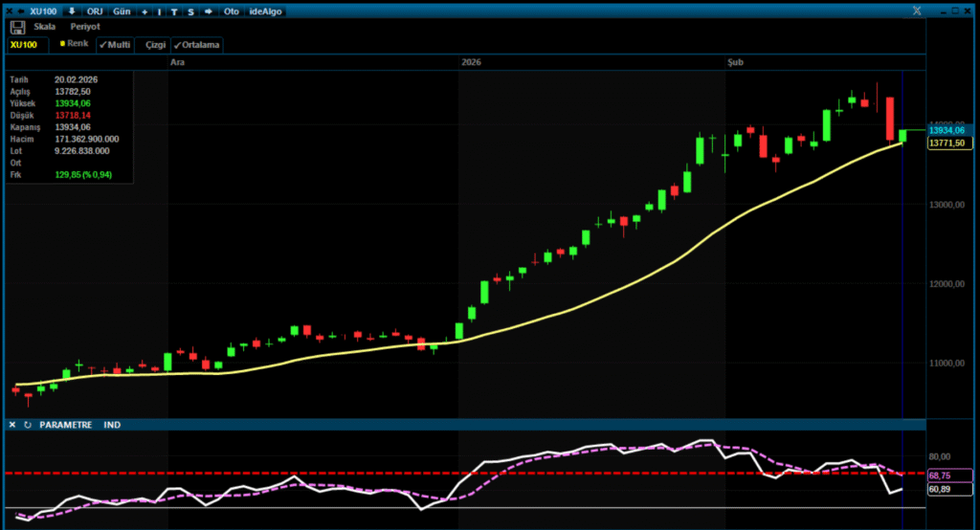Click the plus icon in top toolbar
Image resolution: width=980 pixels, height=530 pixels.
pos(144,11)
